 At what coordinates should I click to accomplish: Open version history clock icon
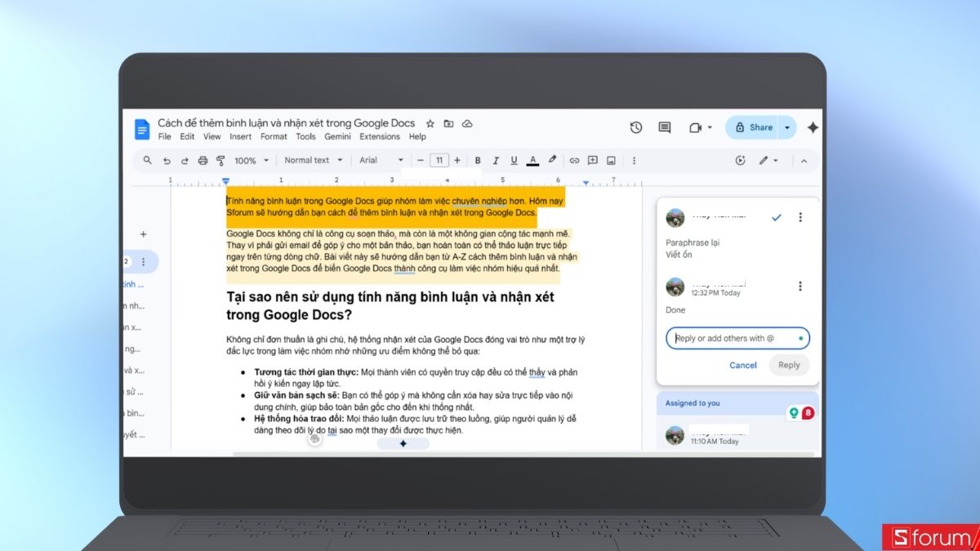(x=636, y=127)
